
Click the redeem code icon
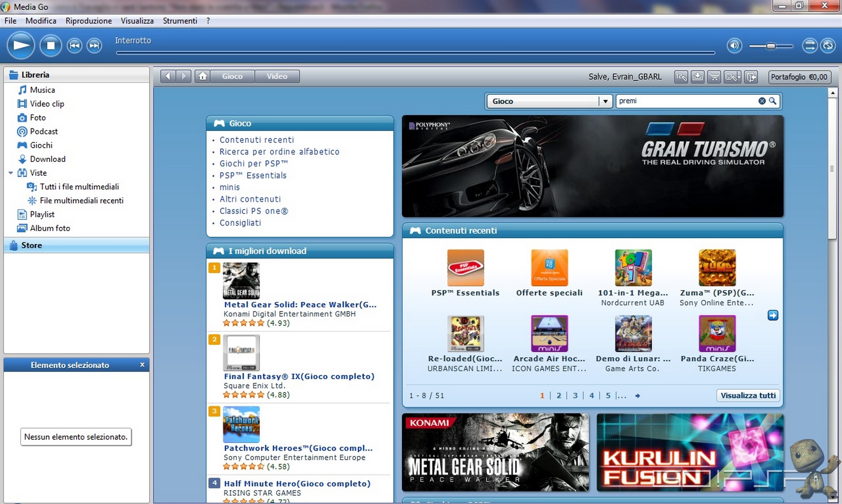681,77
